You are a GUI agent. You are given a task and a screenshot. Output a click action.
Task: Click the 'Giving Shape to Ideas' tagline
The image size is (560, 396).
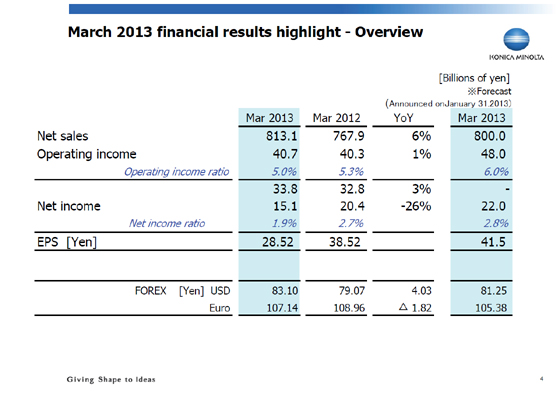point(111,380)
